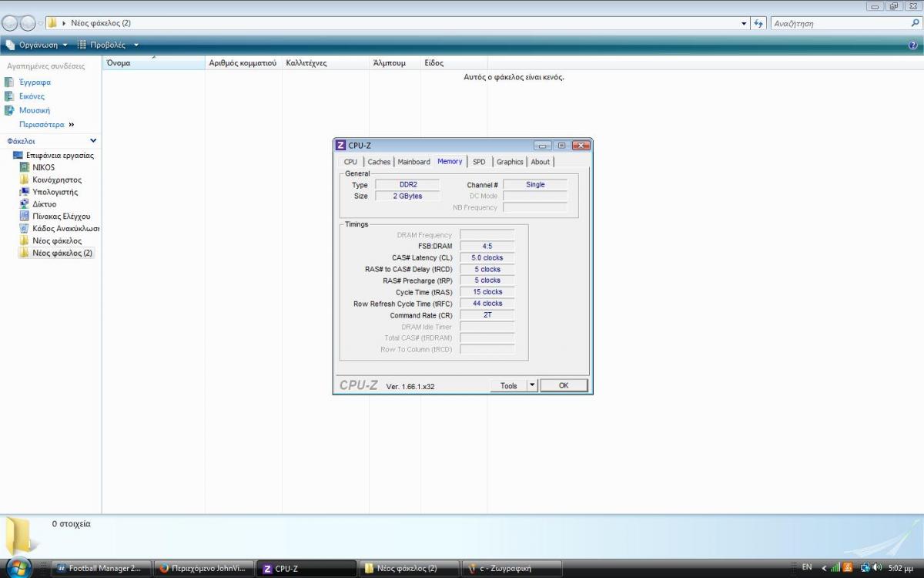Close the CPU-Z window

(581, 146)
